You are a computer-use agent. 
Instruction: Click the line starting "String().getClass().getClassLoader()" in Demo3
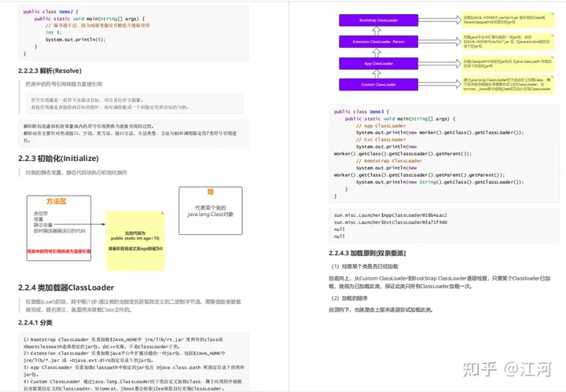[439, 182]
